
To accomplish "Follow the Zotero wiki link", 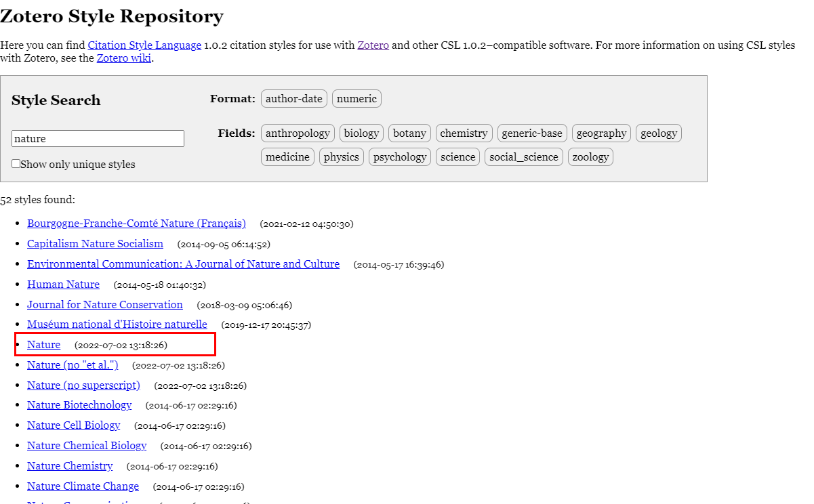I will coord(124,58).
